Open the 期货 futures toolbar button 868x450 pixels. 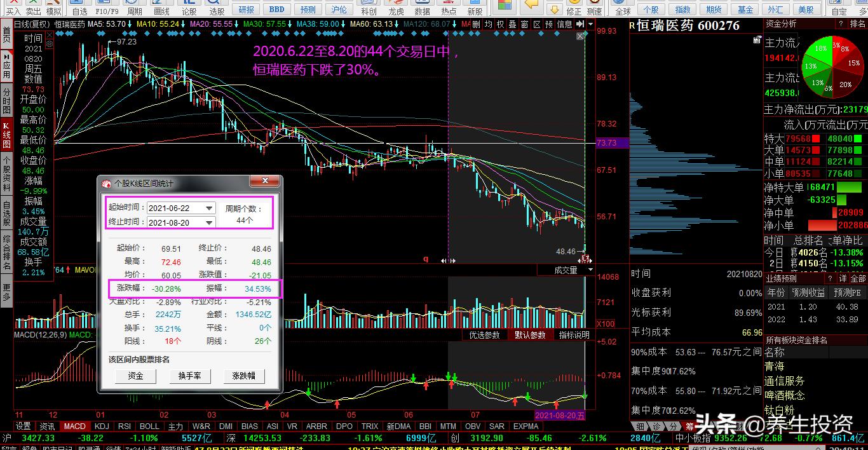click(x=714, y=10)
